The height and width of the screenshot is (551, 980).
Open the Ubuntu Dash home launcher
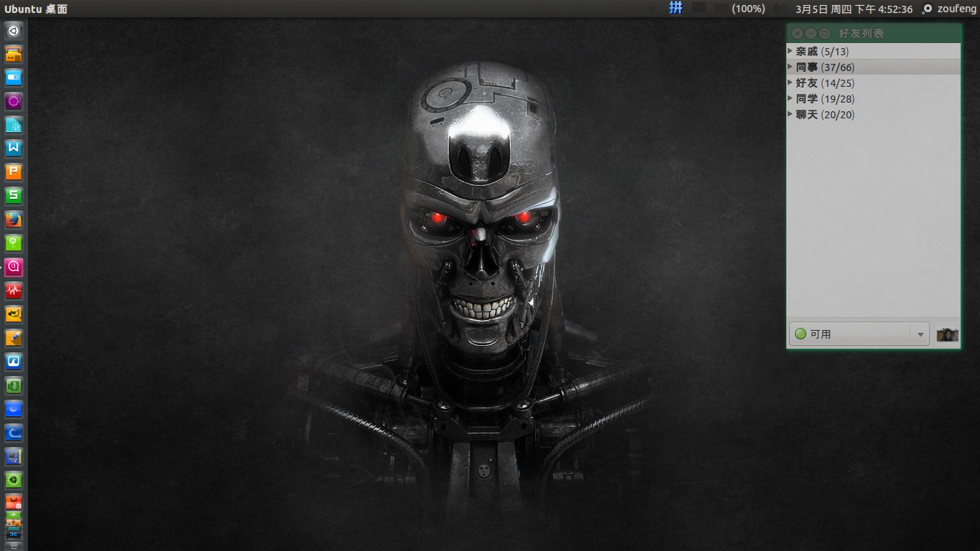(x=14, y=31)
